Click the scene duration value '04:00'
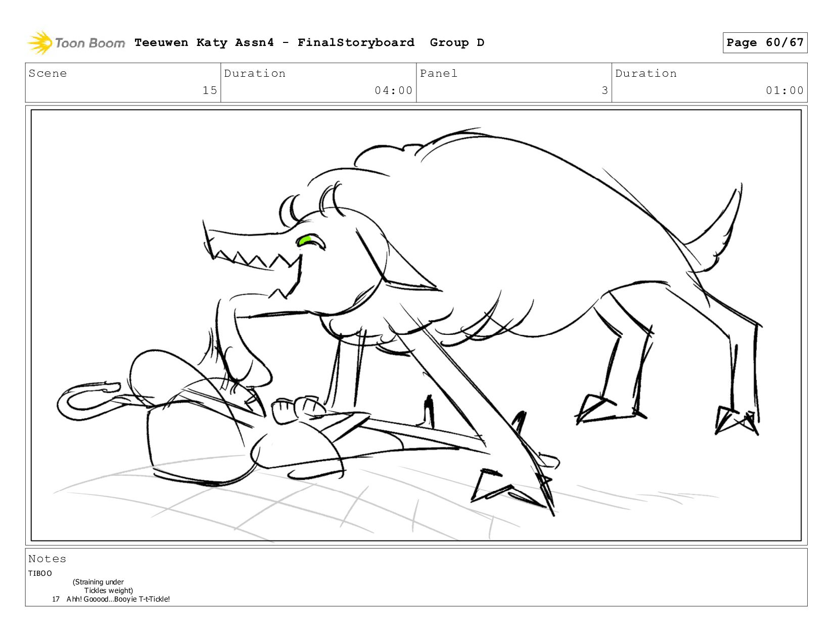Image resolution: width=834 pixels, height=644 pixels. 394,90
